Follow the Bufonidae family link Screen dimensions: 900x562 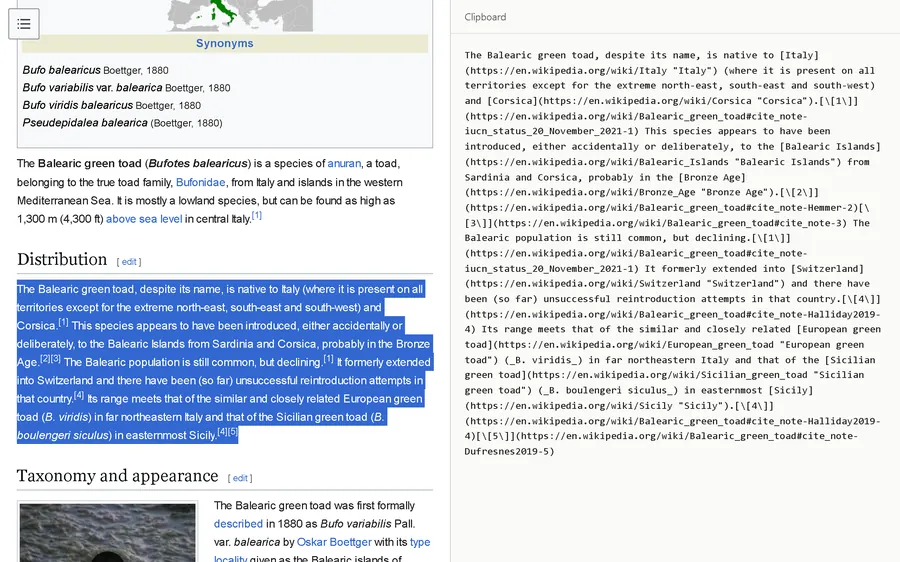coord(200,183)
